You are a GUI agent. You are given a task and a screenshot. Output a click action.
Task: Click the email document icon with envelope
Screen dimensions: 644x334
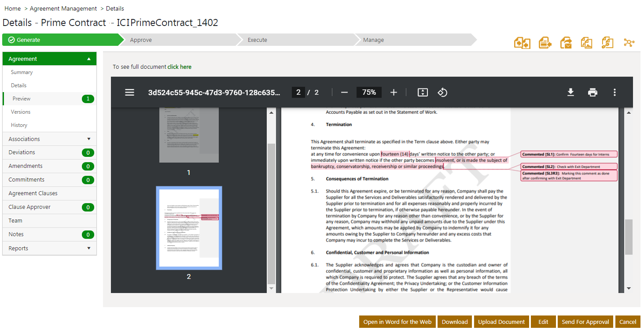click(x=566, y=43)
